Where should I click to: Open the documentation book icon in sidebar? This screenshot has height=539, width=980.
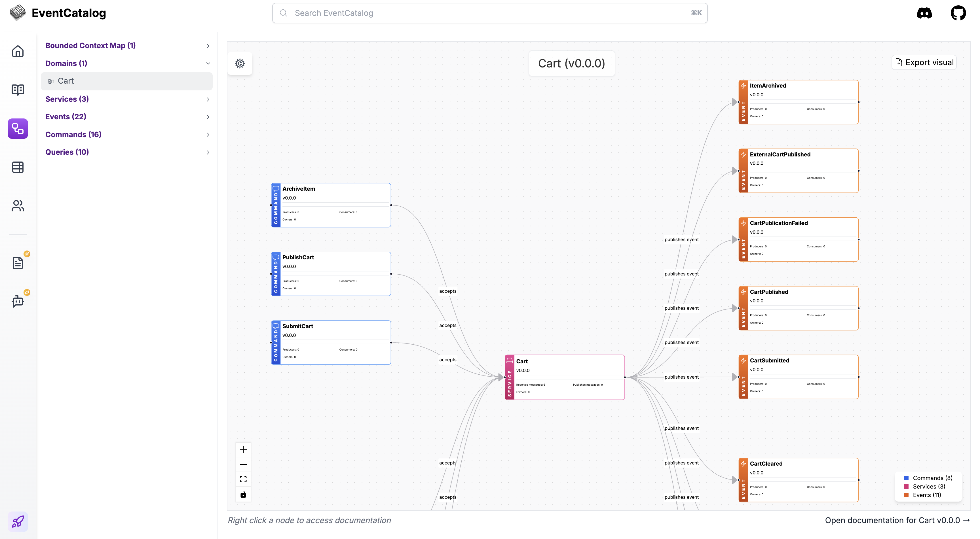coord(18,90)
